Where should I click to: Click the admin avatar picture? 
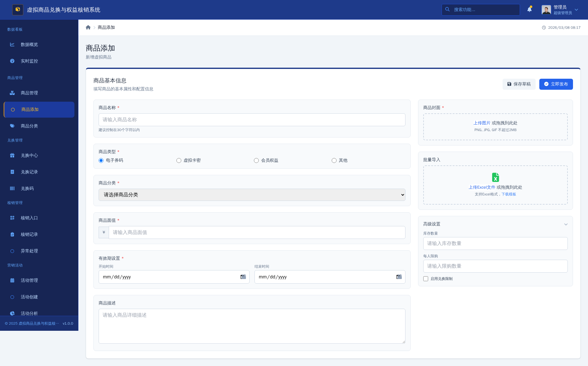(546, 9)
